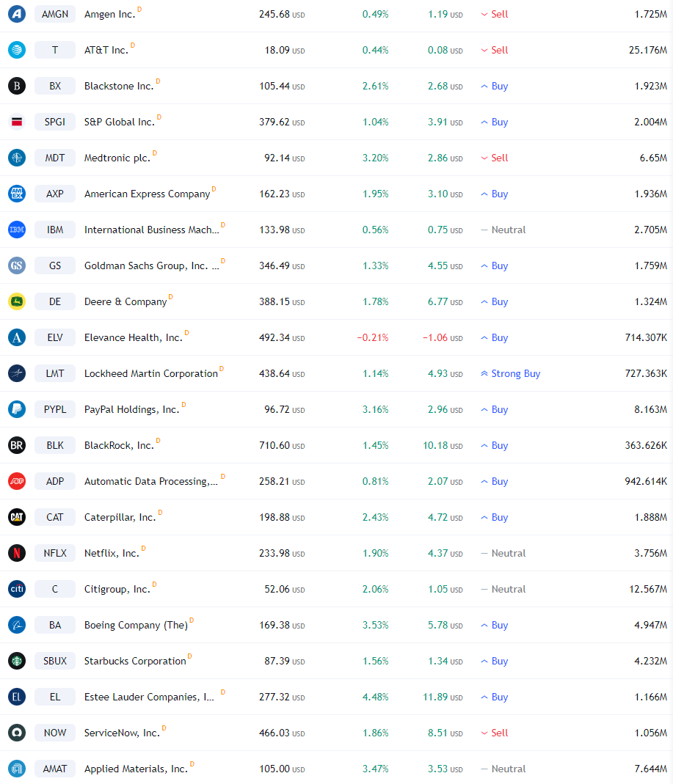Viewport: 673px width, 784px height.
Task: Click the Sell rating for Medtronic
Action: pos(495,158)
